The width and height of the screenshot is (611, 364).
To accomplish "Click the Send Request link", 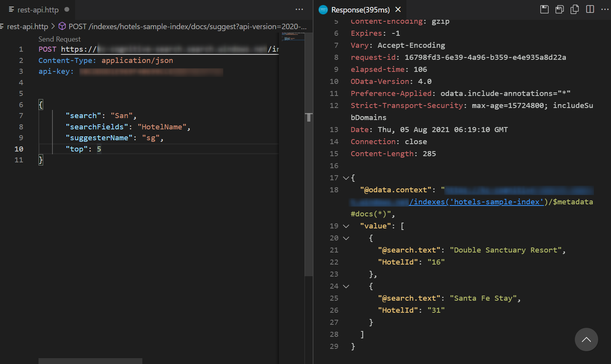I will [60, 39].
